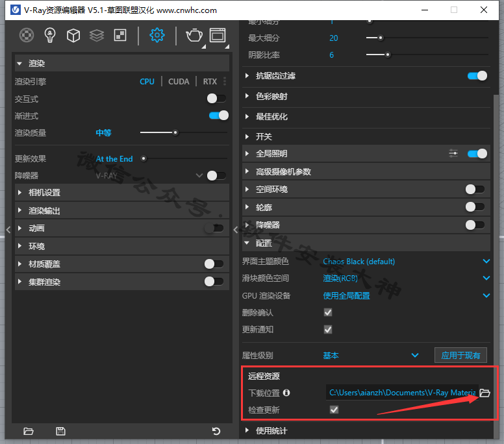Click the download location path field
The height and width of the screenshot is (444, 504).
(402, 393)
